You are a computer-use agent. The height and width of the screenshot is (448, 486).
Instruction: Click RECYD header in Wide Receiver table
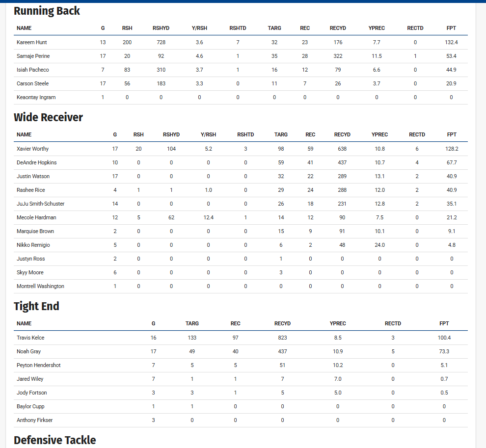click(342, 135)
